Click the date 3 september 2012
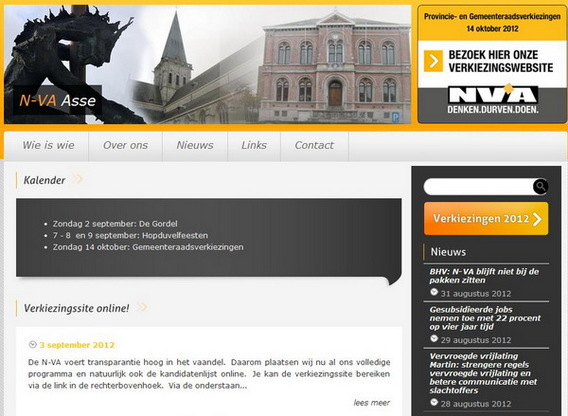 click(77, 345)
